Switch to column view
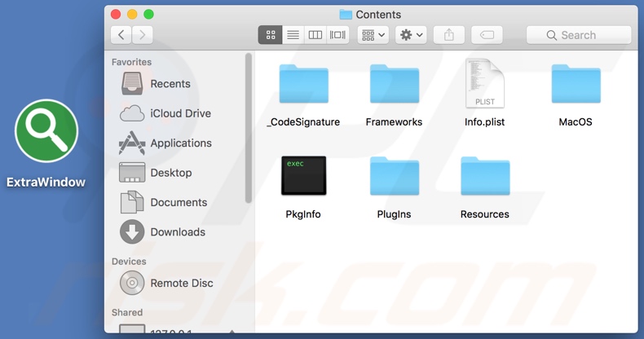Viewport: 644px width, 339px height. click(x=315, y=35)
